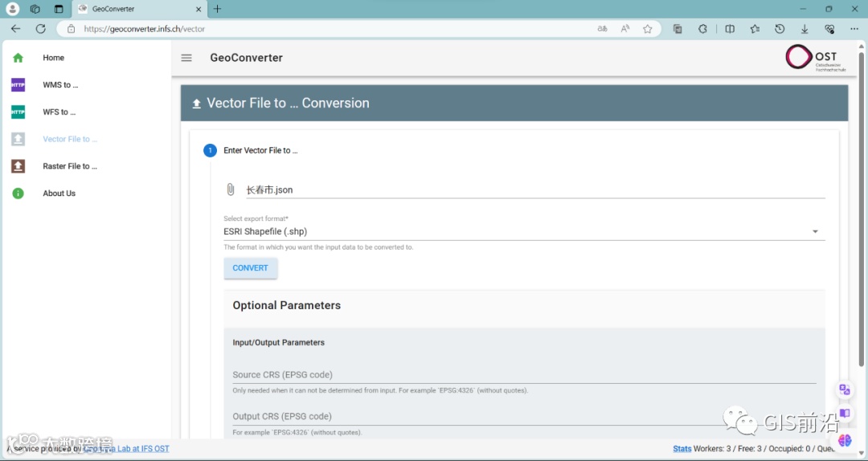Viewport: 868px width, 461px height.
Task: Click the green Home icon in sidebar
Action: (x=18, y=58)
